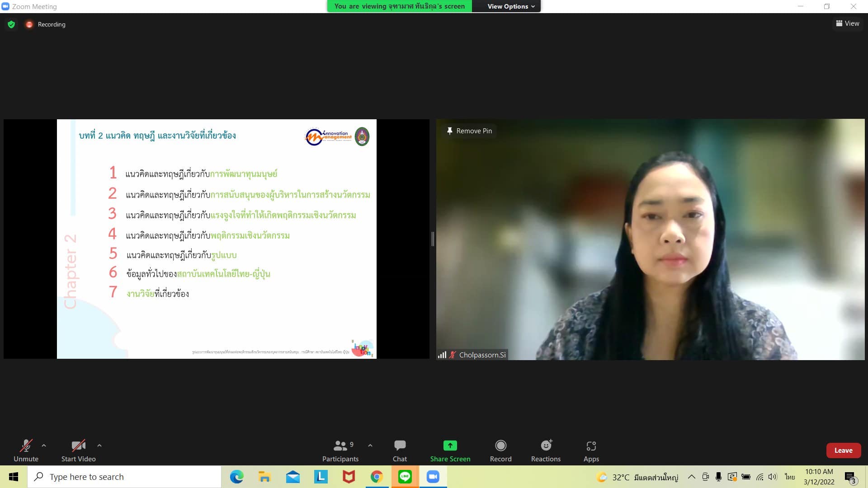Click Remove Pin on the video
The image size is (868, 488).
[469, 131]
